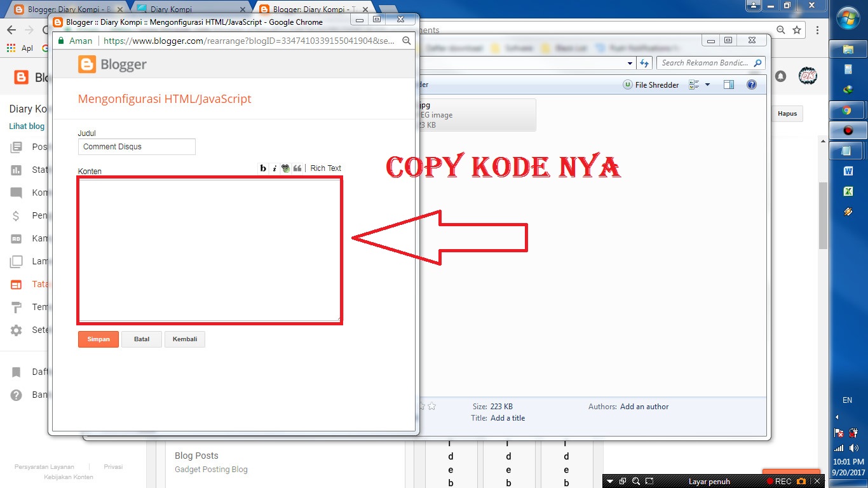Click search box in Explorer window
The image size is (868, 488).
tap(711, 63)
